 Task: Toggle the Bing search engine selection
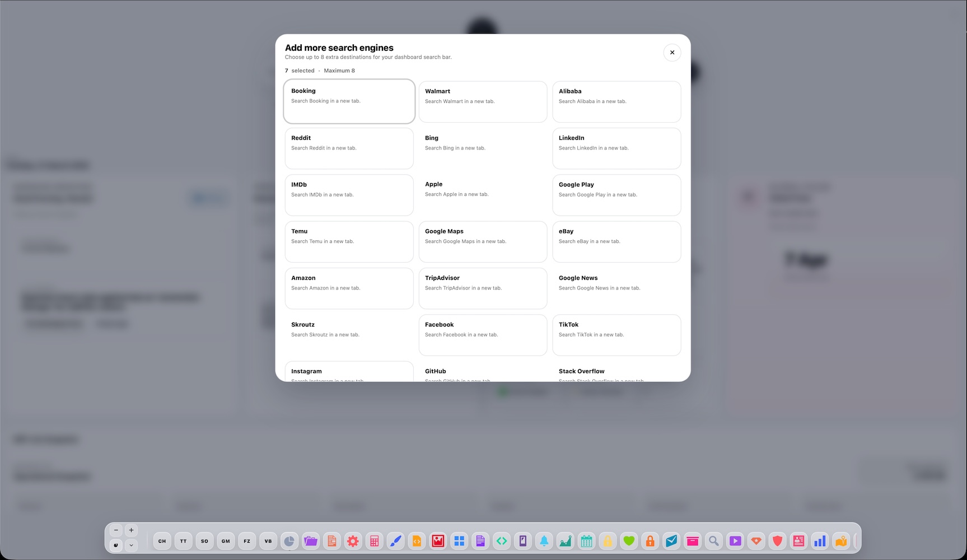[x=483, y=148]
